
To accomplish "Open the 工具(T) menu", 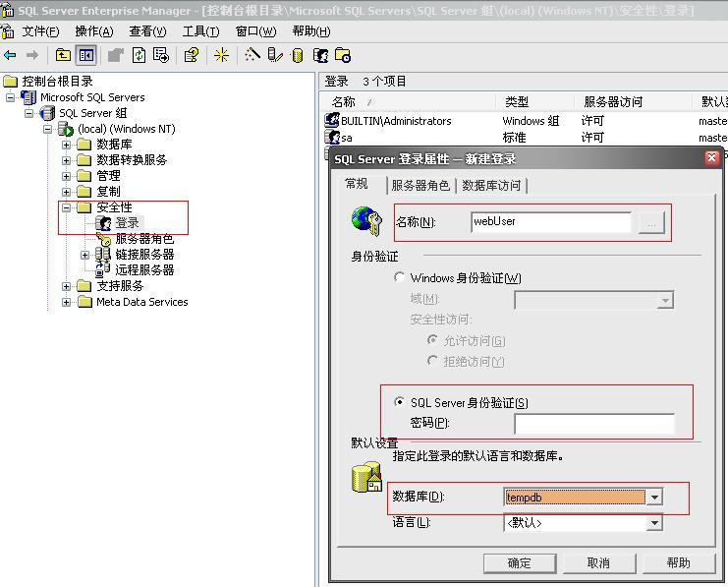I will pos(200,31).
